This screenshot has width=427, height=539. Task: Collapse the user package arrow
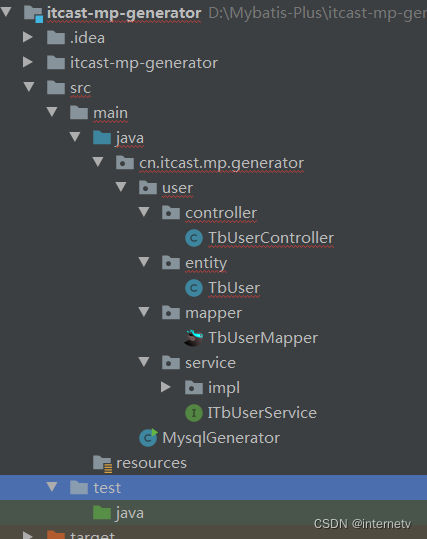tap(121, 187)
